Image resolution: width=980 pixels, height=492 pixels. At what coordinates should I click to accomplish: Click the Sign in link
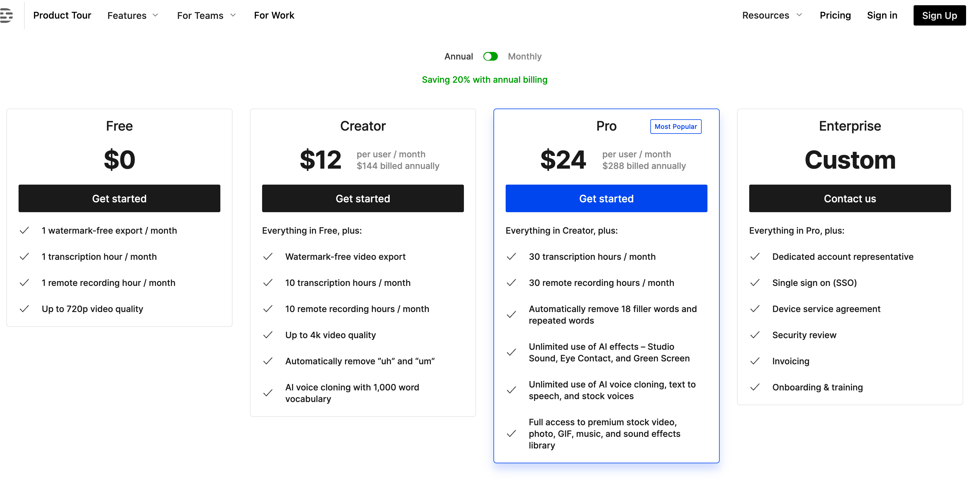click(x=882, y=15)
